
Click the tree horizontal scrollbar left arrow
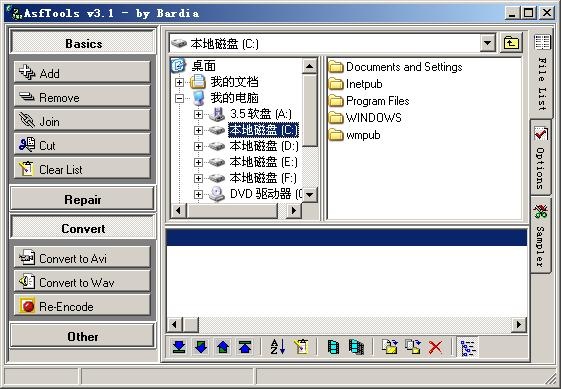coord(178,210)
